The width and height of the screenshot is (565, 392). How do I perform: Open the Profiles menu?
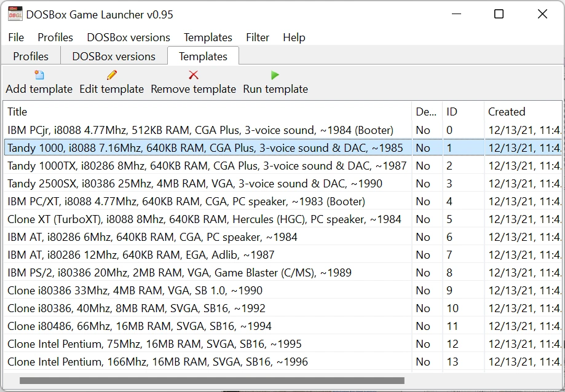pyautogui.click(x=55, y=37)
